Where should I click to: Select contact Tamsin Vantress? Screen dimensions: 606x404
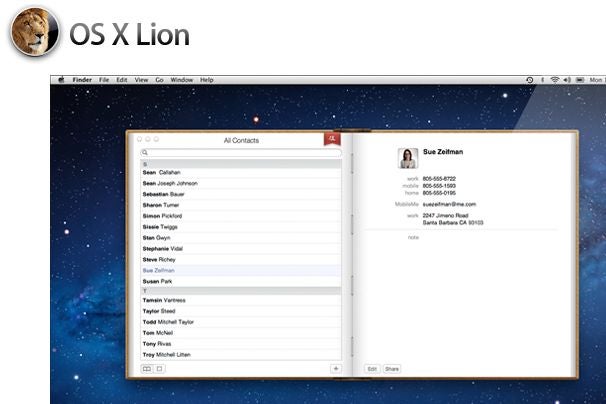click(241, 300)
